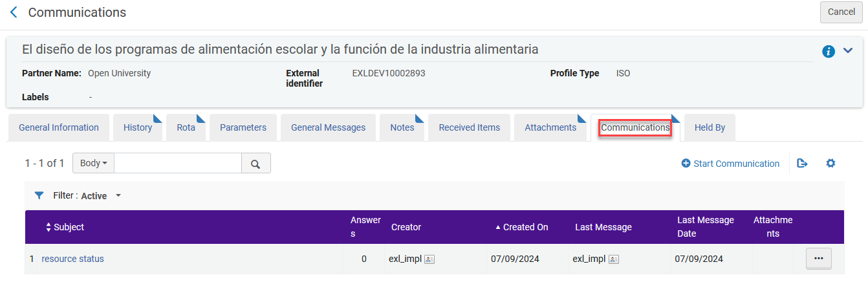Click the search magnifier button
Viewport: 868px width, 293px height.
(x=255, y=164)
